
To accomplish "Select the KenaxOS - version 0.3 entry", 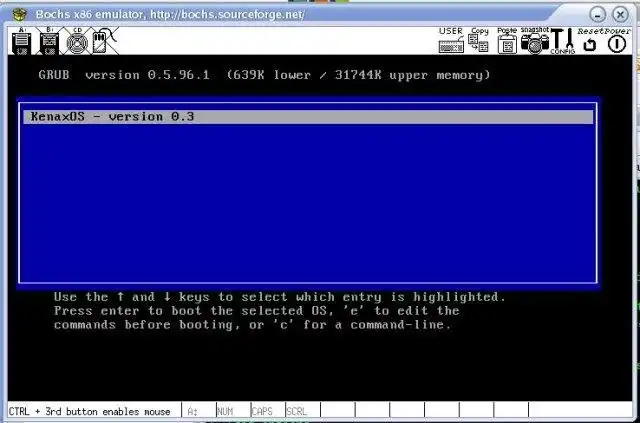I will pos(308,117).
